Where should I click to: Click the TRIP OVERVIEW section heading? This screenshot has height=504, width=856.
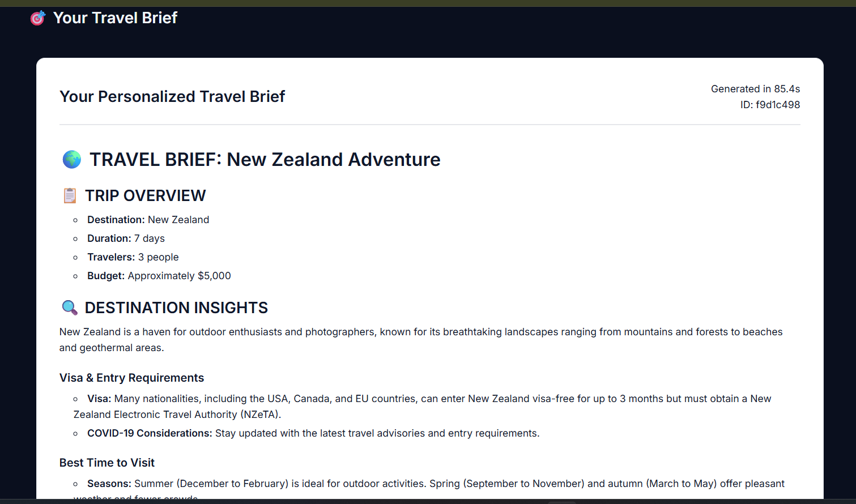pyautogui.click(x=145, y=195)
